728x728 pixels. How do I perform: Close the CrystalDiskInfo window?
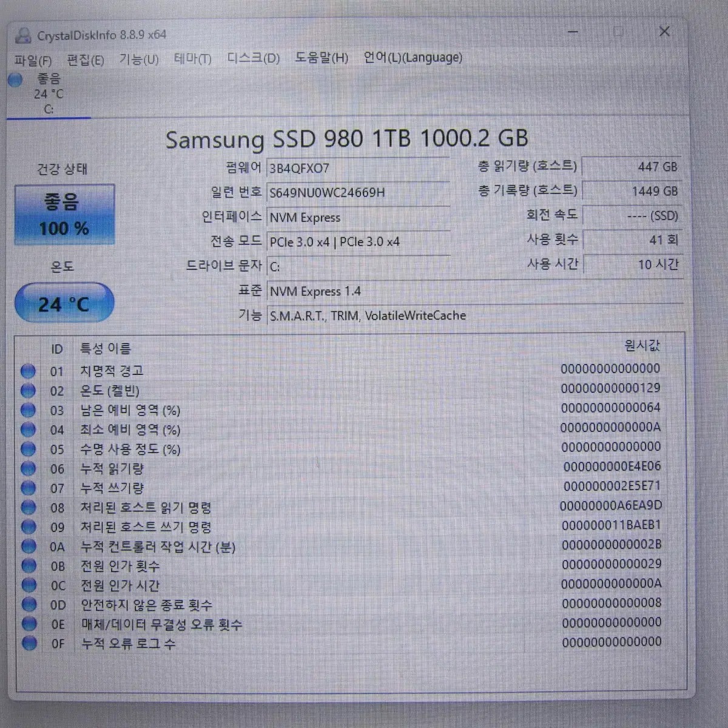(664, 32)
